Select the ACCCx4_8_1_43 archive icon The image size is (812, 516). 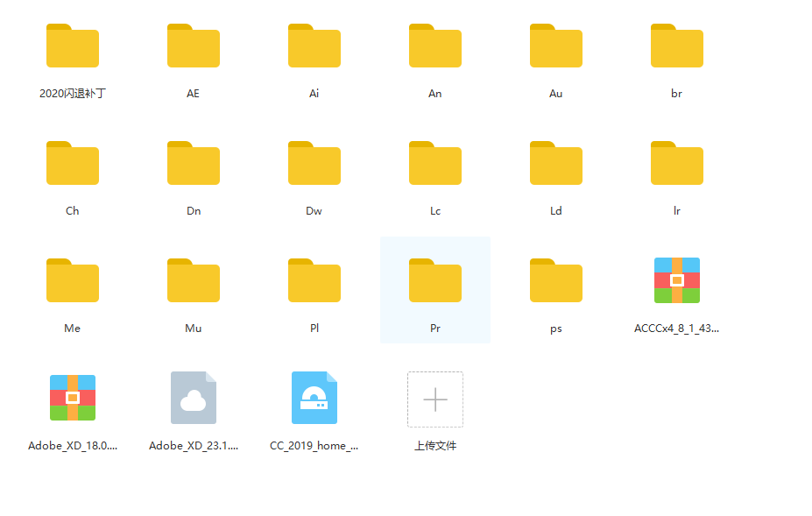(677, 280)
